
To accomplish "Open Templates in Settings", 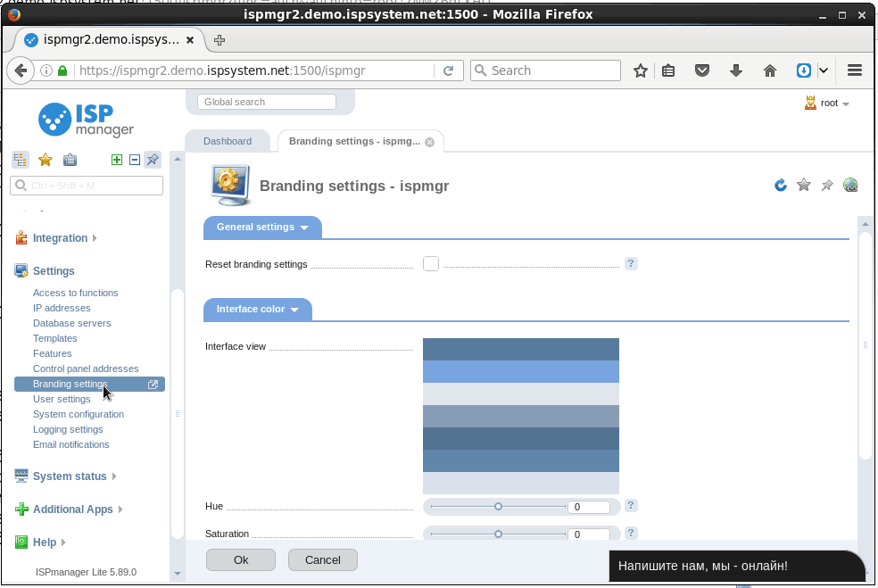I will coord(55,338).
